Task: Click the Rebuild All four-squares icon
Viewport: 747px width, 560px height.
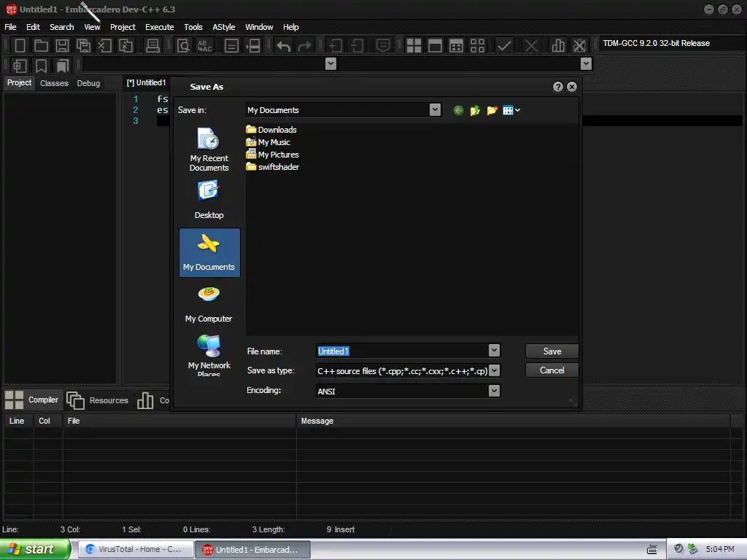Action: click(477, 46)
